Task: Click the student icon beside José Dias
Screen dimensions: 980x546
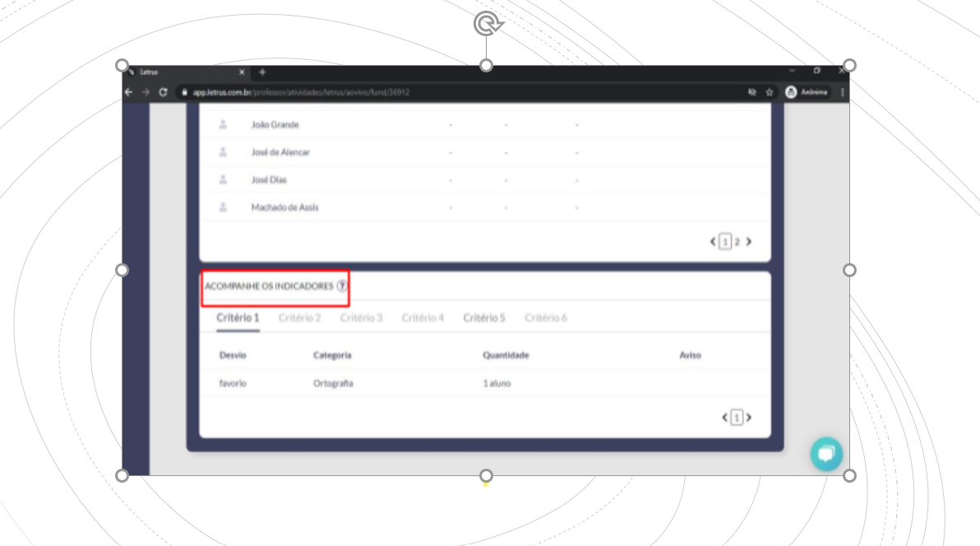Action: pyautogui.click(x=223, y=179)
